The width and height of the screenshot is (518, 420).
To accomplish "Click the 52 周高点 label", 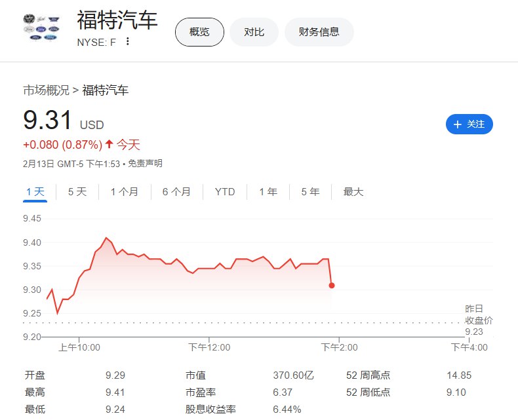I will (x=369, y=375).
